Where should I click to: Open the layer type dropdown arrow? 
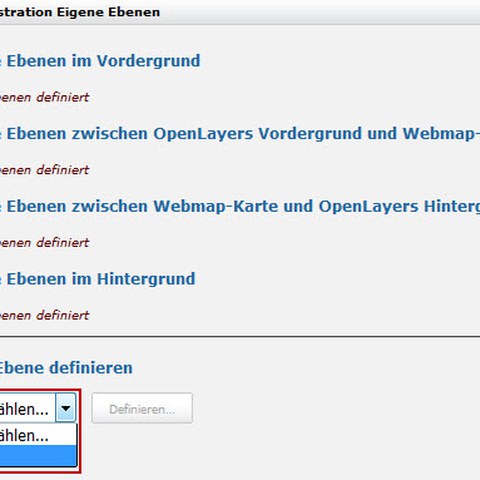coord(66,408)
